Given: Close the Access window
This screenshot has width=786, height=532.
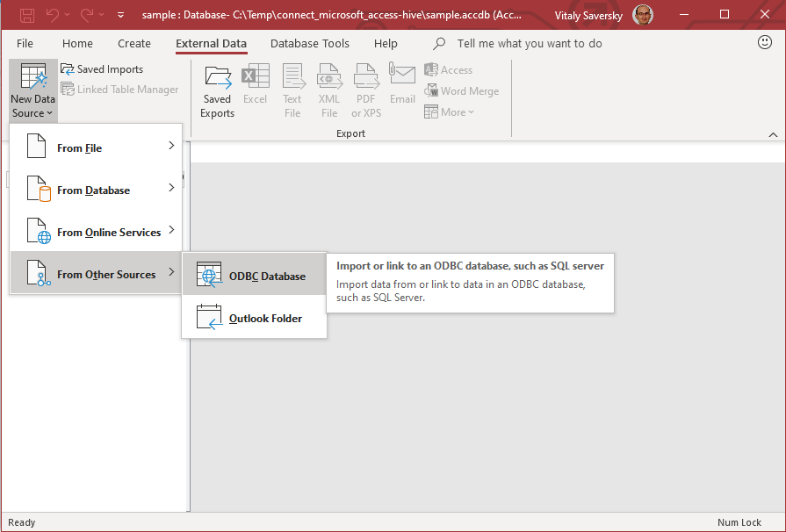Looking at the screenshot, I should click(764, 15).
